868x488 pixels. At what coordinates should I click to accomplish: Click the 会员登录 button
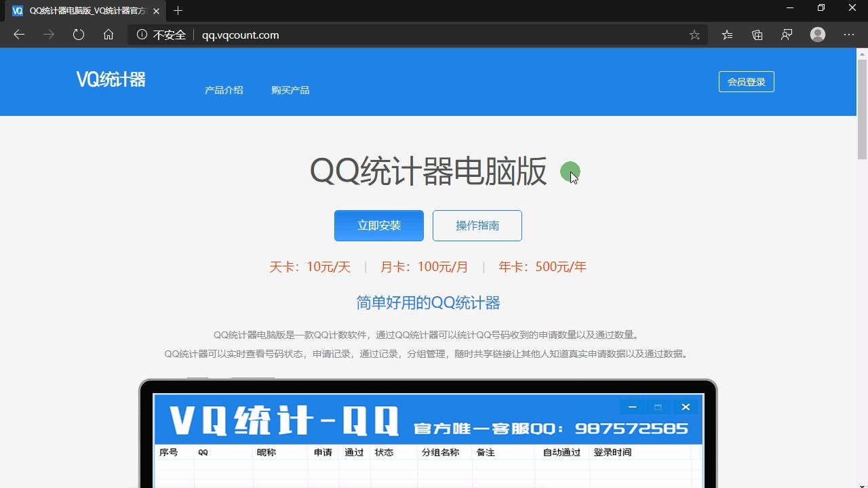[x=746, y=81]
